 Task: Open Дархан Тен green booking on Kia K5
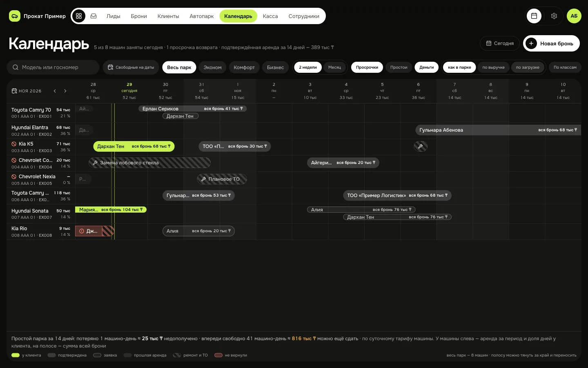coord(134,146)
